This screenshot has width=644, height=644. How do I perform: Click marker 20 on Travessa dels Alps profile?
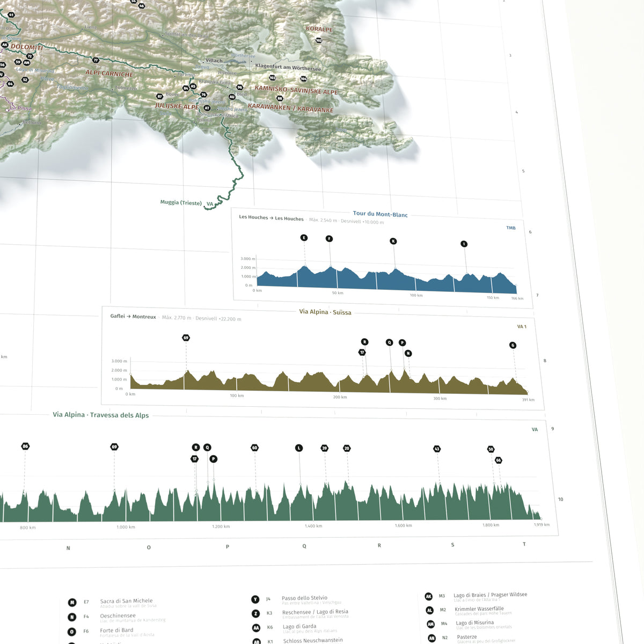coord(347,448)
